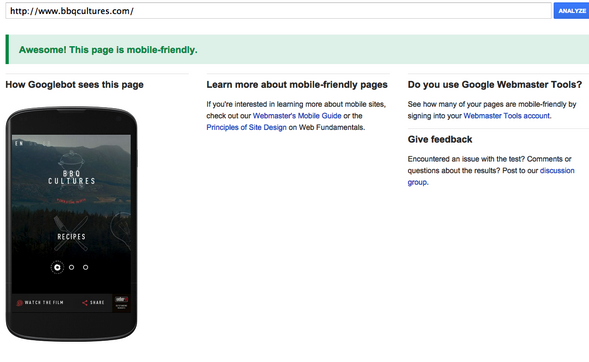Focus the URL input field with bbqcultures.com
This screenshot has width=589, height=362.
(x=278, y=11)
